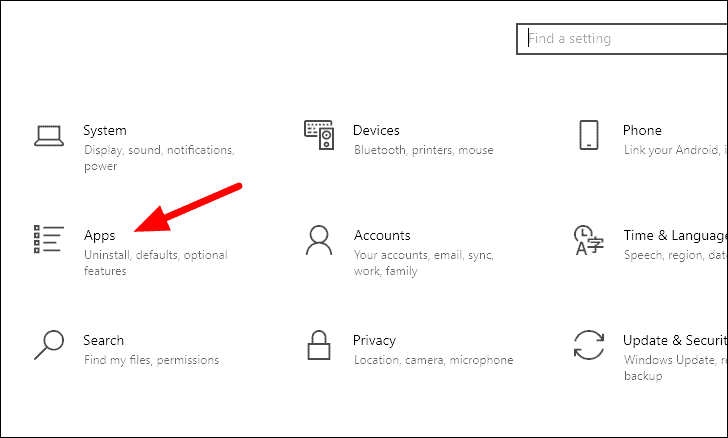Click 'Speech, region' description text

coord(675,255)
